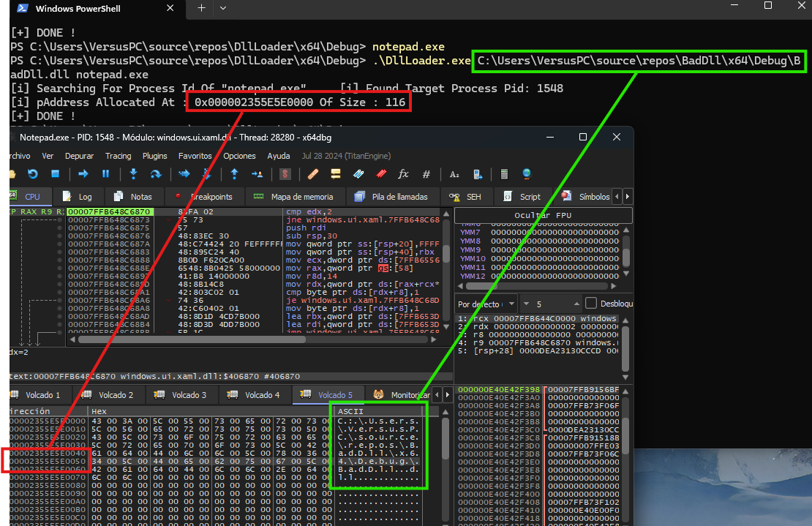
Task: Switch to the Breakpoints tab
Action: pyautogui.click(x=205, y=197)
